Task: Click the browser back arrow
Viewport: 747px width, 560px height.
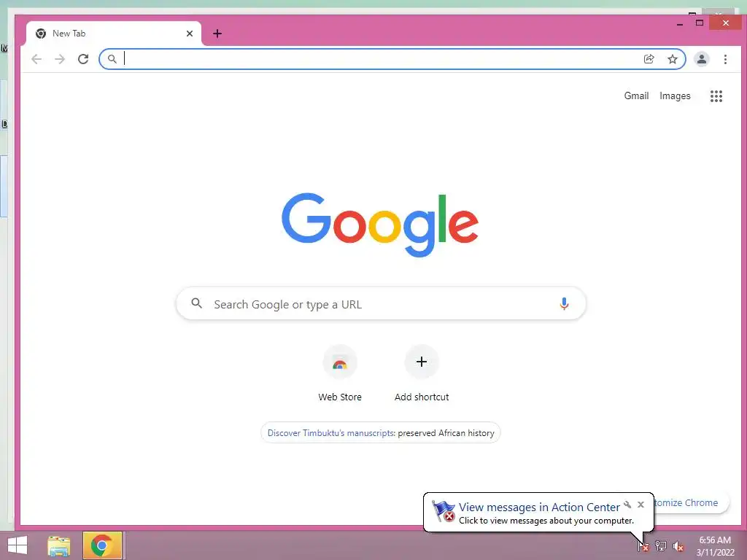Action: coord(36,59)
